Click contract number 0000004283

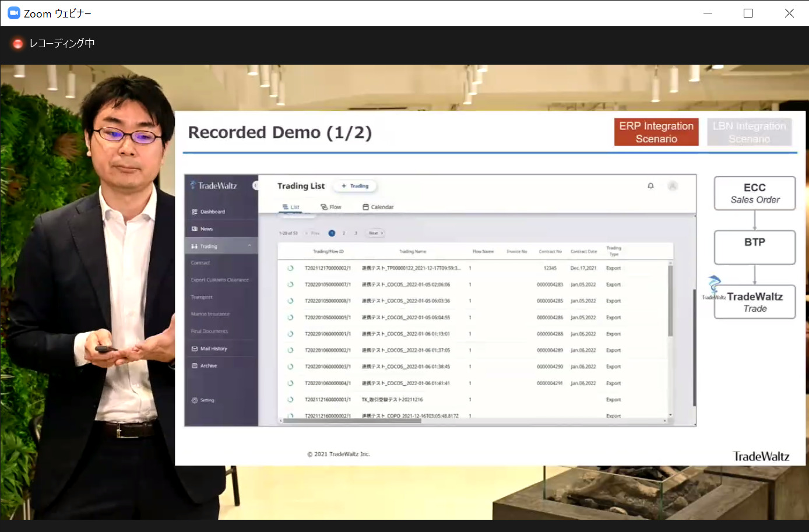click(x=550, y=285)
